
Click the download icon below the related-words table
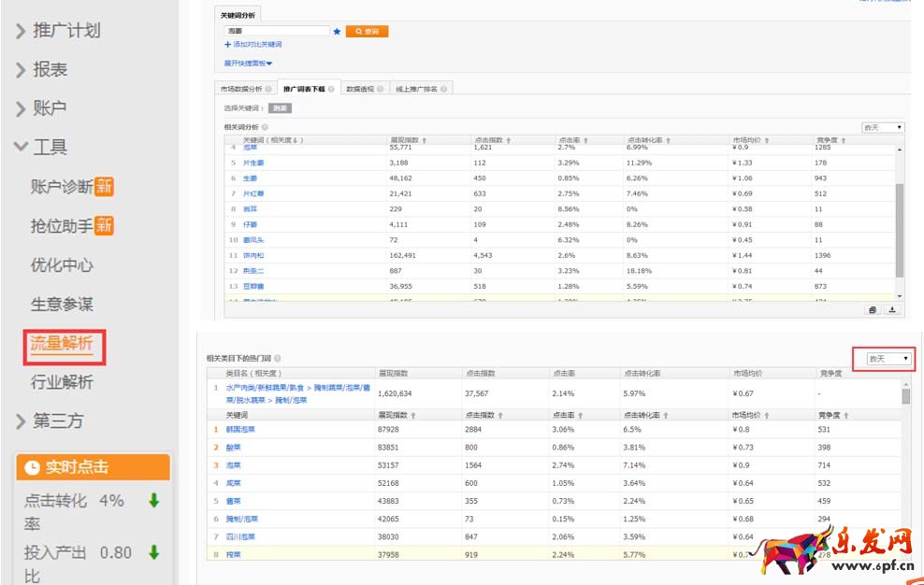click(891, 309)
